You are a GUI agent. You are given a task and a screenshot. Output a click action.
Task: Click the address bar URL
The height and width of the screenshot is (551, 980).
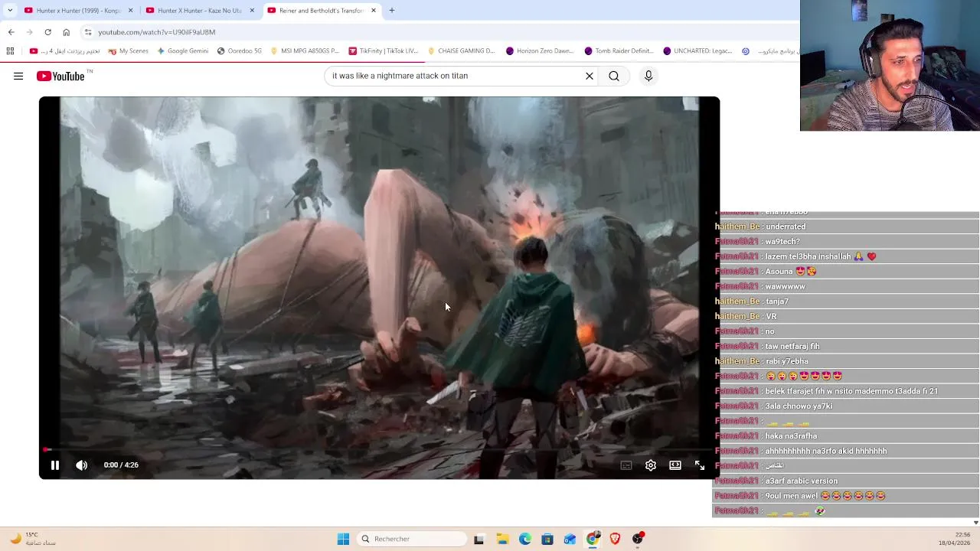point(156,32)
